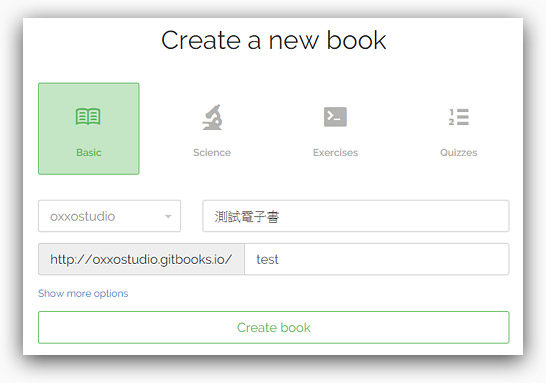Viewport: 546px width, 383px height.
Task: Click the Basic label text
Action: click(x=89, y=153)
